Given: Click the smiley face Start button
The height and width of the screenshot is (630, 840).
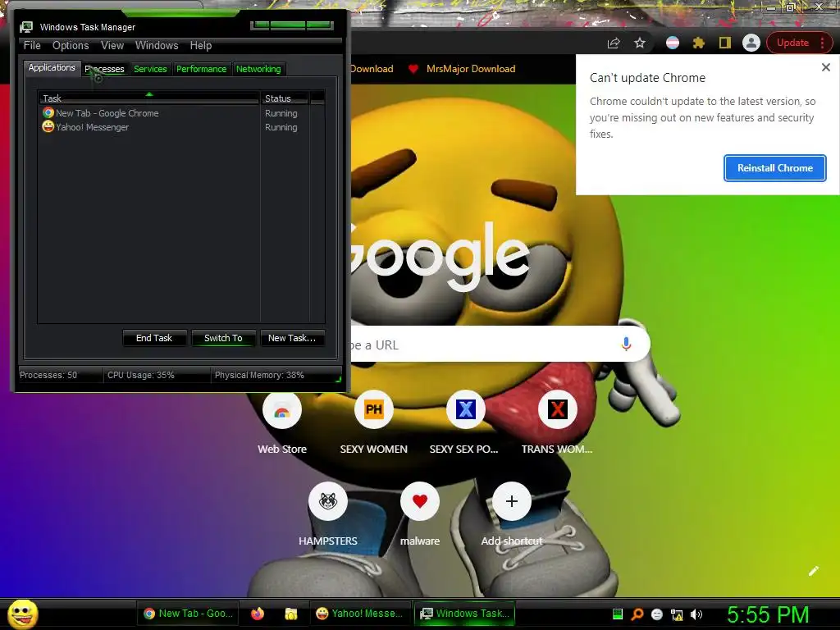Looking at the screenshot, I should 22,614.
